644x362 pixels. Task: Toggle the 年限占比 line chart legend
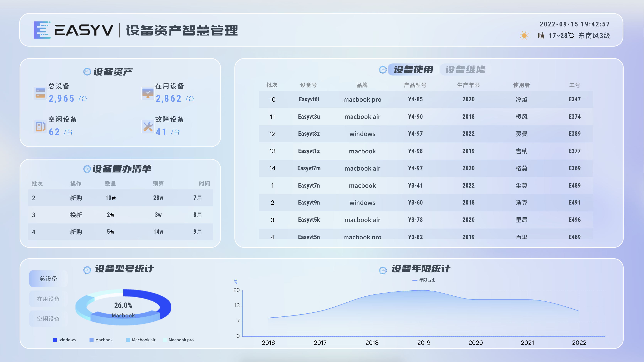coord(424,280)
